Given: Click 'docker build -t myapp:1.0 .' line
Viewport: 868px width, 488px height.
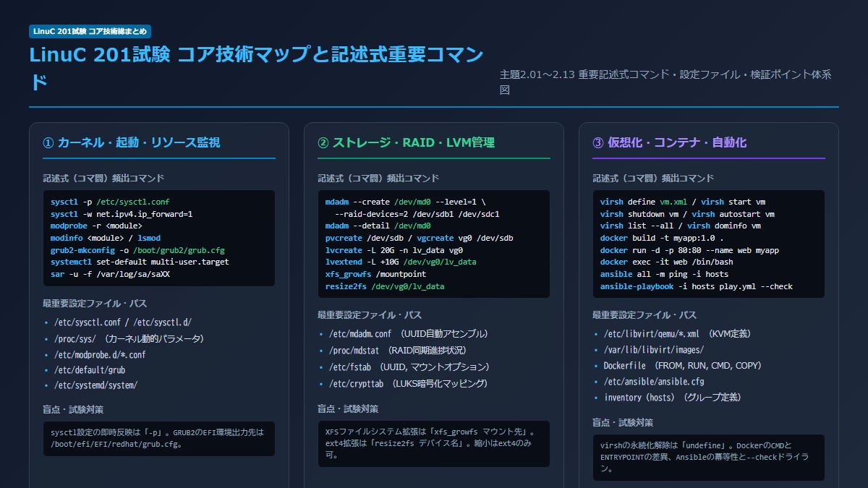Looking at the screenshot, I should click(x=662, y=239).
